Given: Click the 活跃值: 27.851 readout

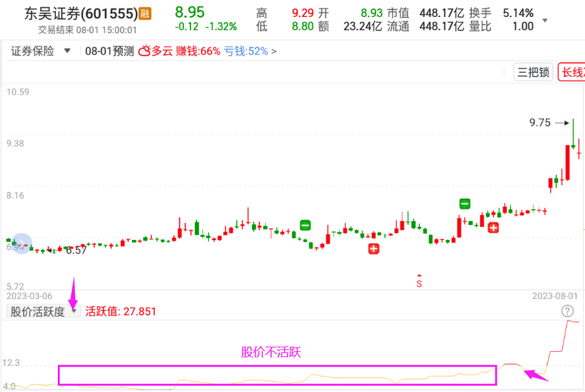Looking at the screenshot, I should 120,311.
